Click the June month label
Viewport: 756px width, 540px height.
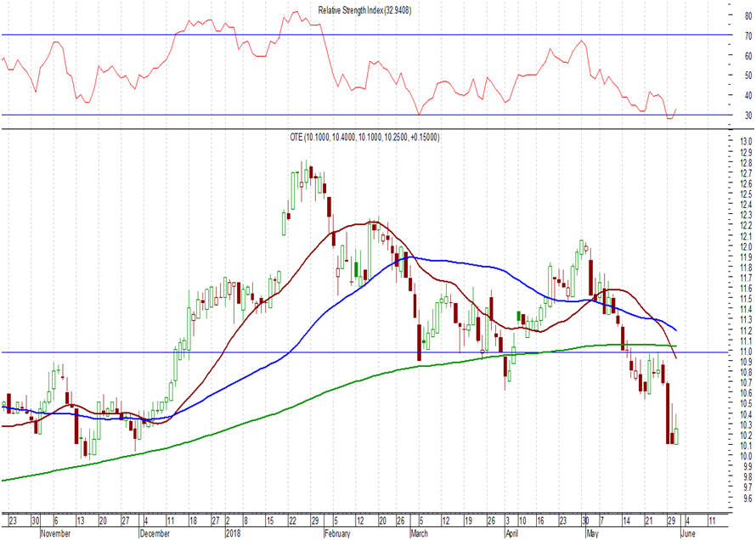688,533
